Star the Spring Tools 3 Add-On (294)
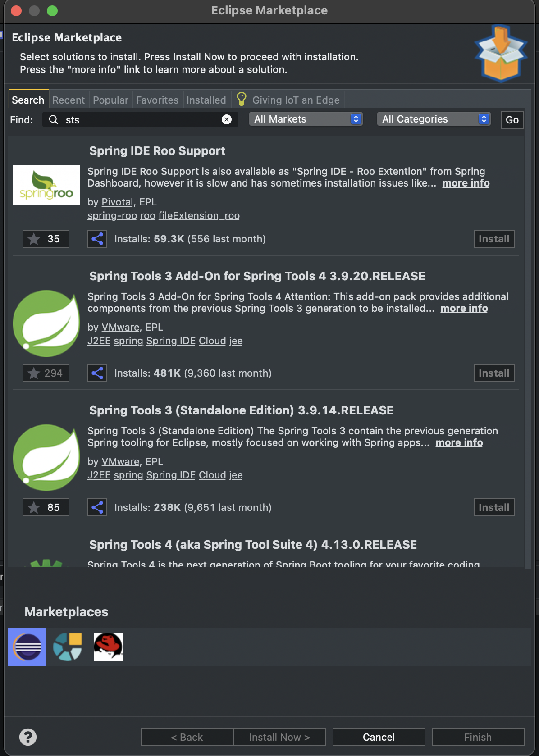 tap(46, 373)
